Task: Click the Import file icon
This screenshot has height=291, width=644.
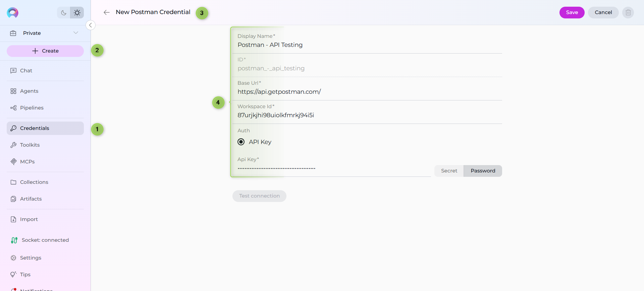Action: click(13, 219)
